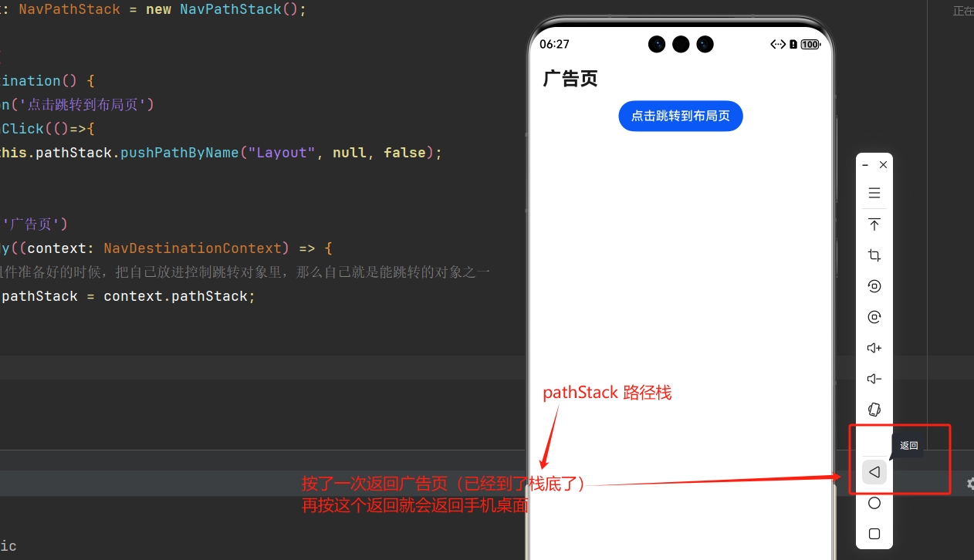
Task: Increase emulator volume with the volume-up icon
Action: [x=874, y=347]
